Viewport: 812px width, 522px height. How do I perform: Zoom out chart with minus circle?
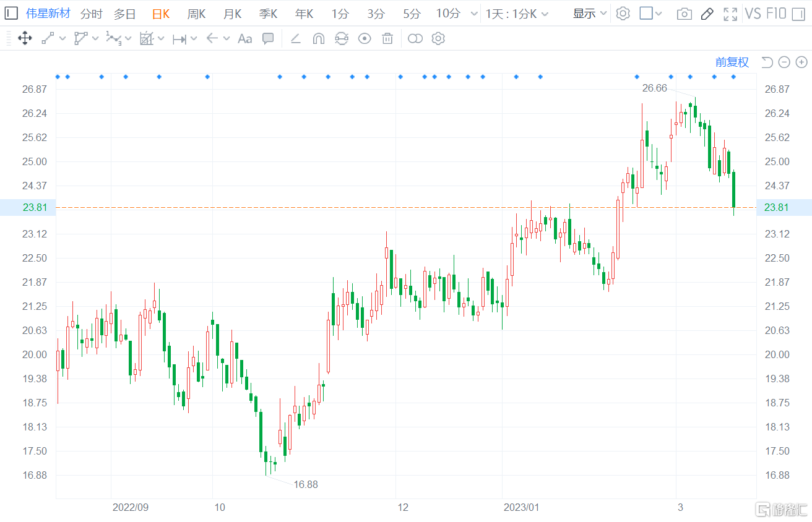coord(784,62)
